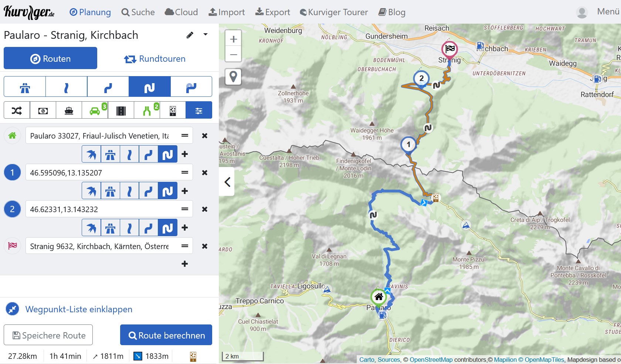Viewport: 621px width, 364px height.
Task: Collapse the waypoint list via Wegpunkt-Liste einklappen
Action: (78, 309)
